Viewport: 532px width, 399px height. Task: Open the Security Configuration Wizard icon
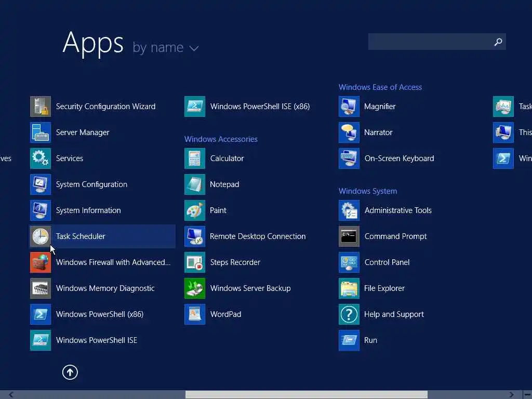(41, 107)
